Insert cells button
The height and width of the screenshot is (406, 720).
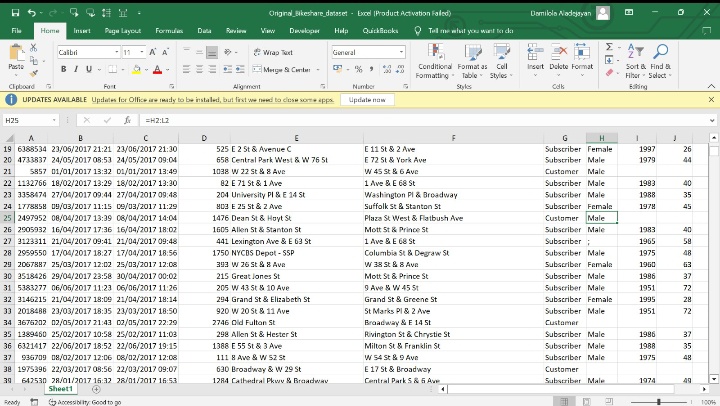tap(535, 60)
